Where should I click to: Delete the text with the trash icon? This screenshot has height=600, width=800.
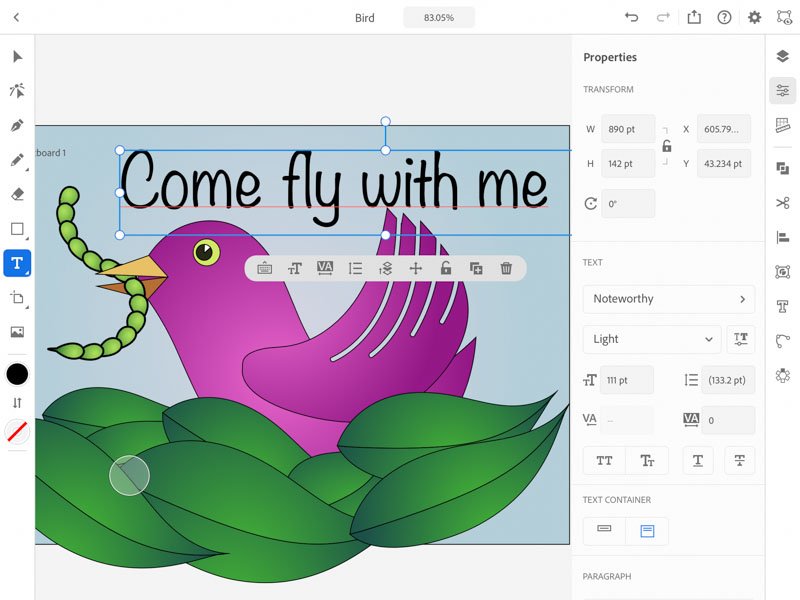point(508,268)
